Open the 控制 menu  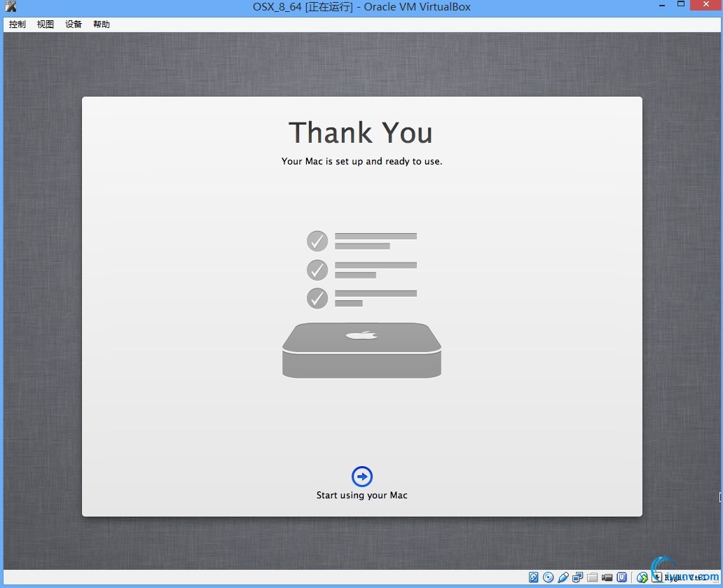[17, 24]
